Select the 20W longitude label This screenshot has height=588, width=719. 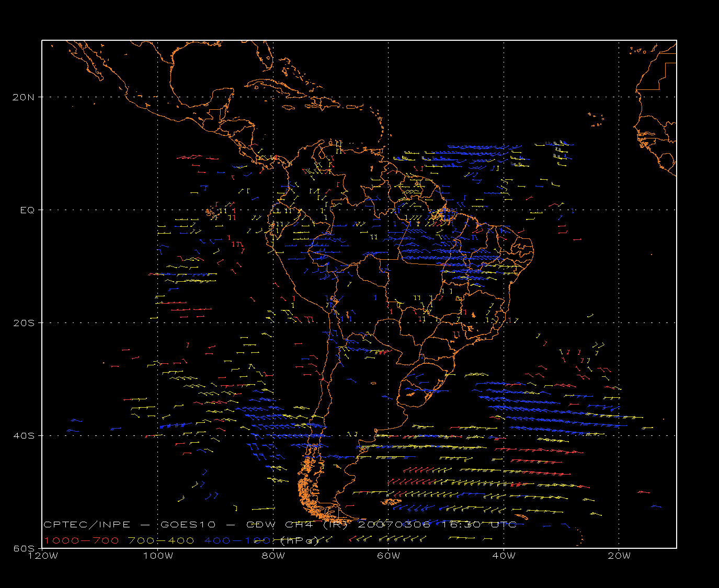(619, 556)
